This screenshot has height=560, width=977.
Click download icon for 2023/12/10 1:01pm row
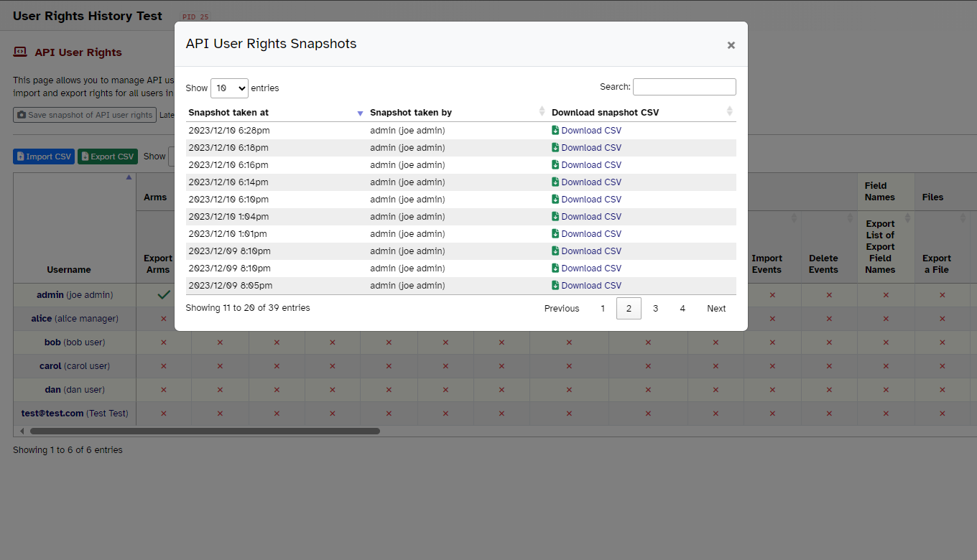(x=555, y=234)
